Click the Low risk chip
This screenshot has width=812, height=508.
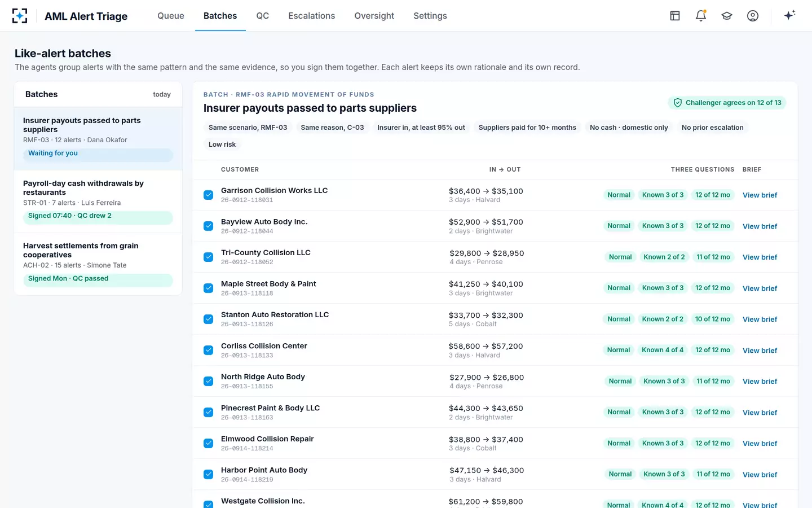(x=222, y=144)
